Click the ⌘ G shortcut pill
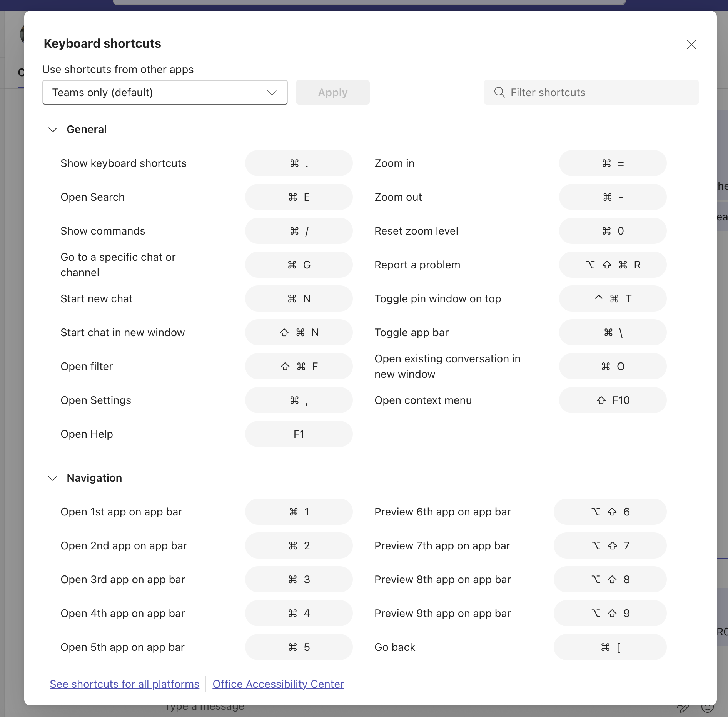This screenshot has height=717, width=728. tap(299, 265)
